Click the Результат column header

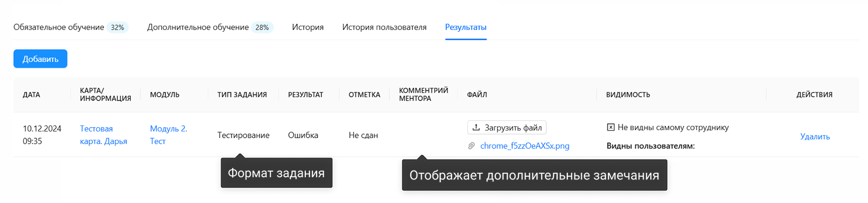[x=306, y=95]
